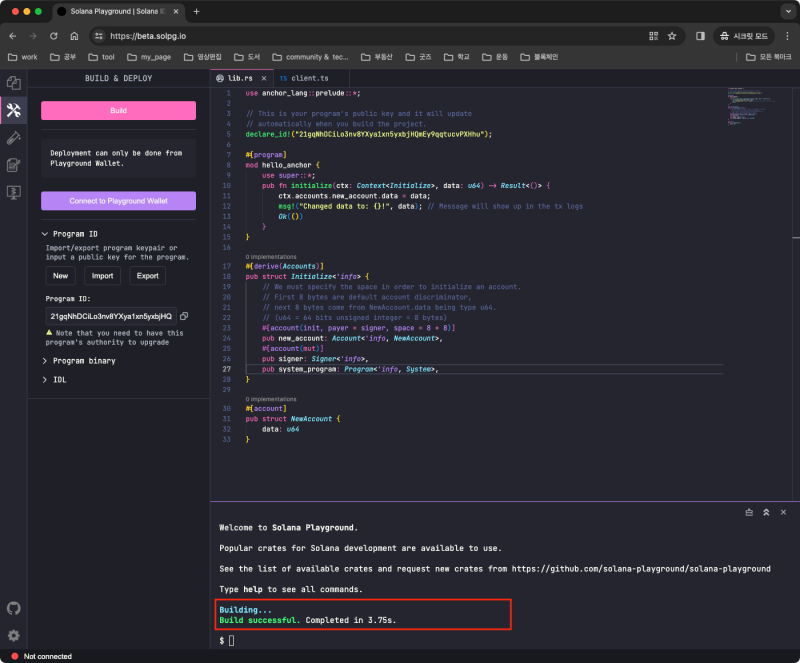
Task: Select the Build & Deploy tools icon
Action: (x=14, y=110)
